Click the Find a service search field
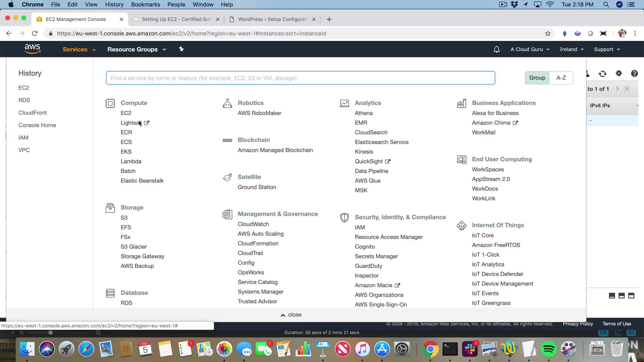 (x=300, y=78)
